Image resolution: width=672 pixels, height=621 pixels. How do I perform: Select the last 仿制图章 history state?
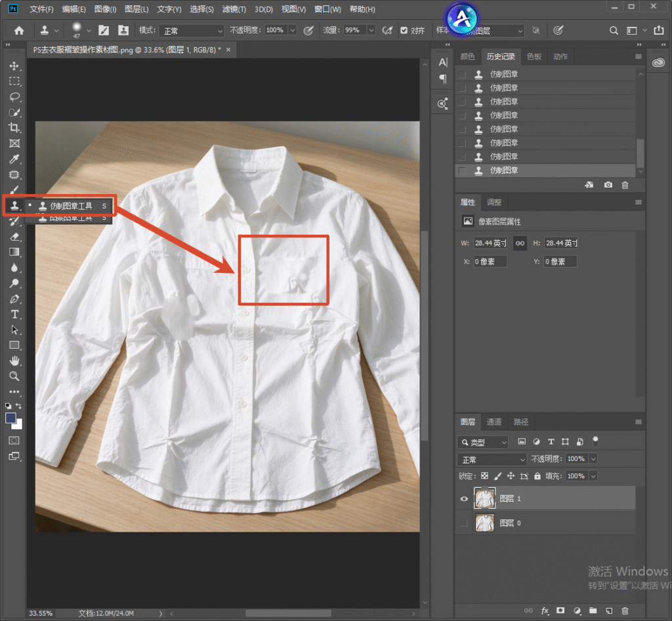point(545,170)
